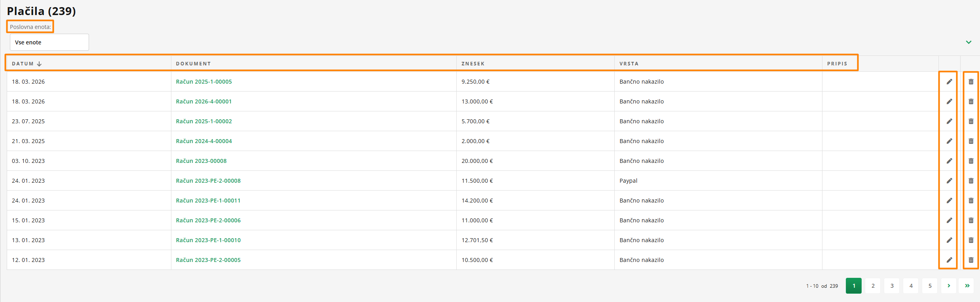Click pencil icon for Račun 2025-1-00002
This screenshot has width=980, height=302.
949,121
